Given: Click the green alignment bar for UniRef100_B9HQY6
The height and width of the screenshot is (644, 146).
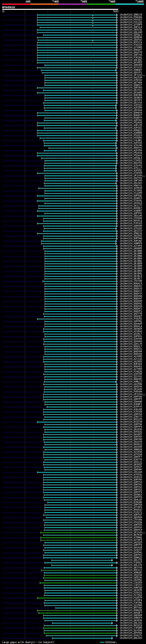Looking at the screenshot, I should [77, 610].
